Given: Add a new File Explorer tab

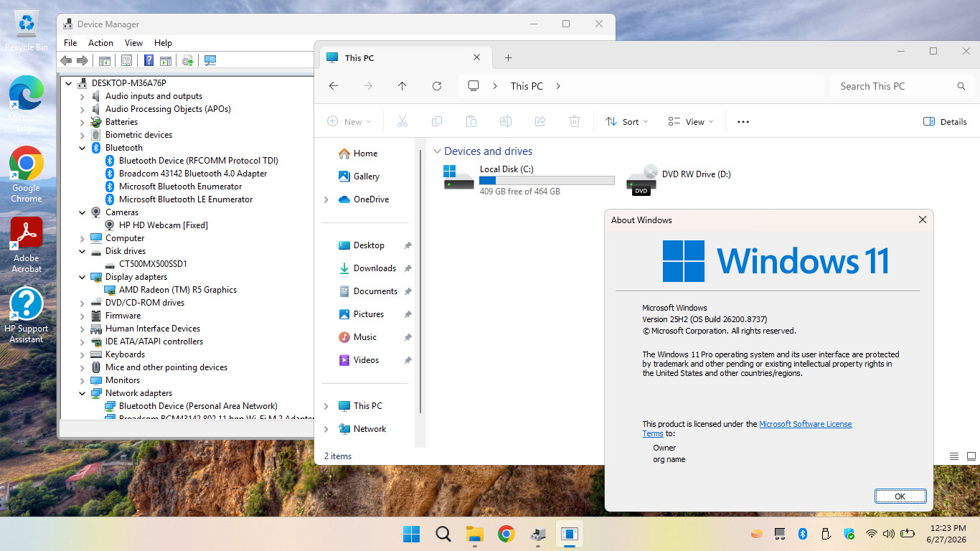Looking at the screenshot, I should [508, 58].
